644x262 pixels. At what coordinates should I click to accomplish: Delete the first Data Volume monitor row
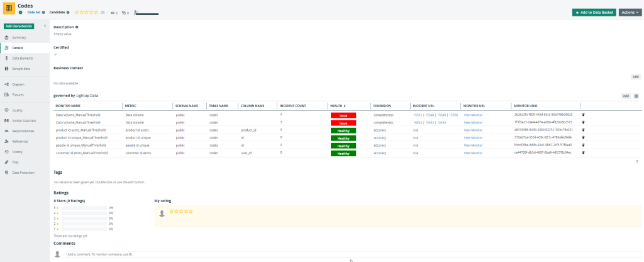click(x=583, y=115)
